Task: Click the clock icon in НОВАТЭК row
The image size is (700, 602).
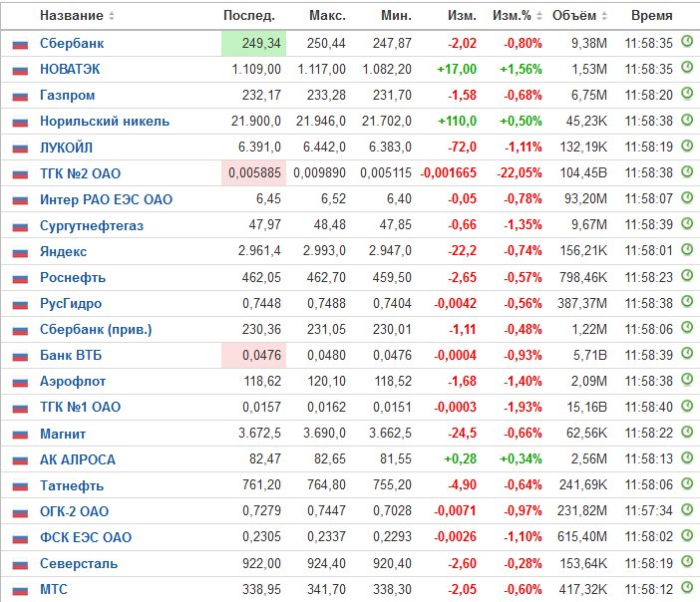Action: (x=687, y=68)
